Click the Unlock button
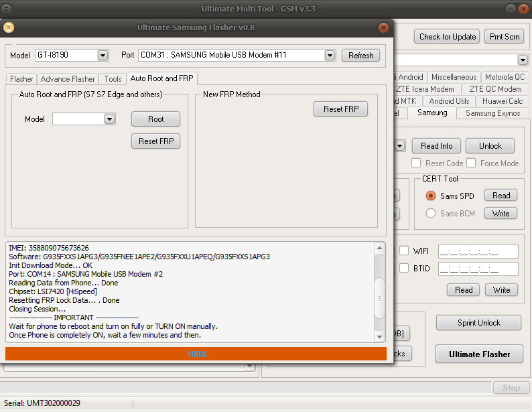This screenshot has height=412, width=532. (490, 146)
